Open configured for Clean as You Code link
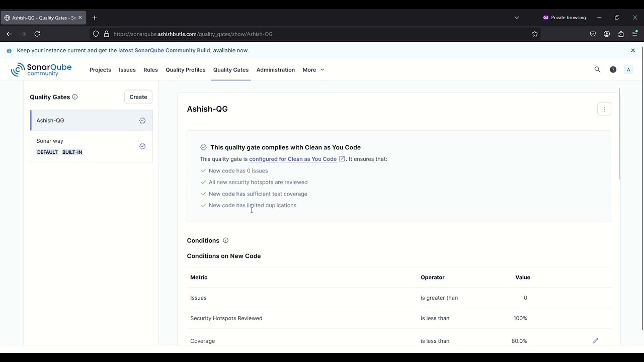 coord(293,159)
